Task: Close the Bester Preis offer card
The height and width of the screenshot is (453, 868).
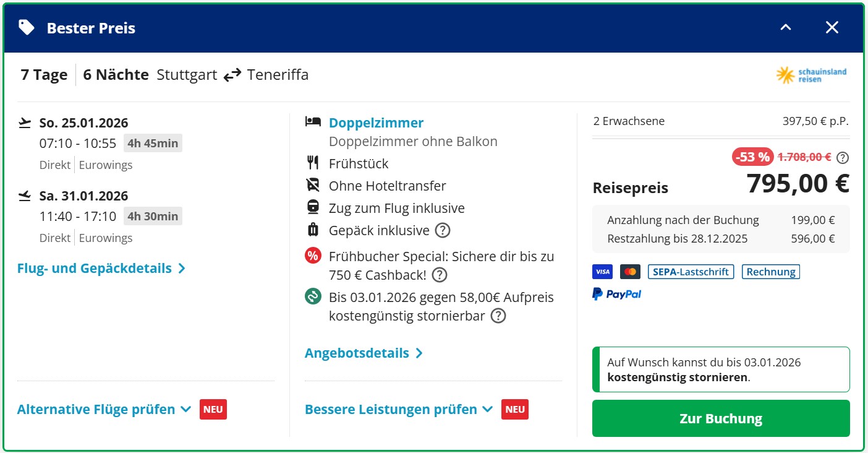Action: [832, 27]
